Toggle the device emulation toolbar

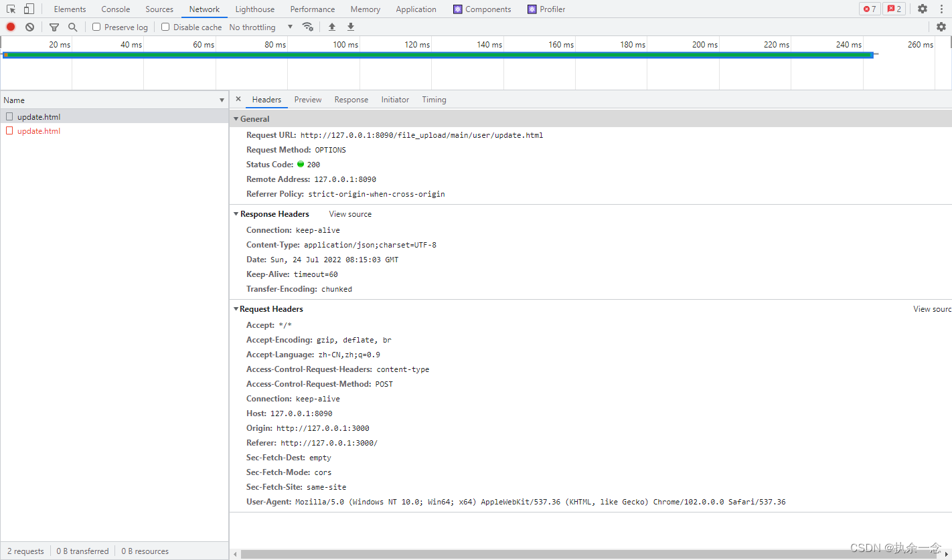click(x=27, y=9)
